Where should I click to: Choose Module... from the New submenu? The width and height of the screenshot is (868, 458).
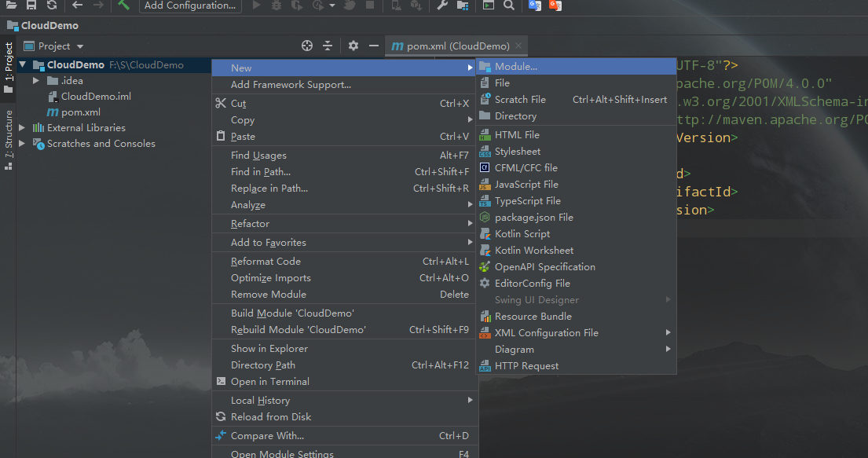click(x=577, y=67)
